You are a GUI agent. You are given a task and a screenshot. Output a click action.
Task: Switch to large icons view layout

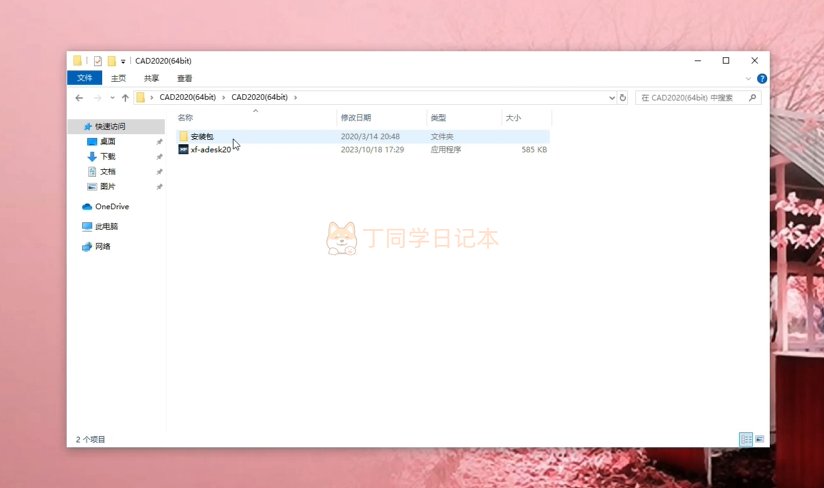click(x=759, y=439)
